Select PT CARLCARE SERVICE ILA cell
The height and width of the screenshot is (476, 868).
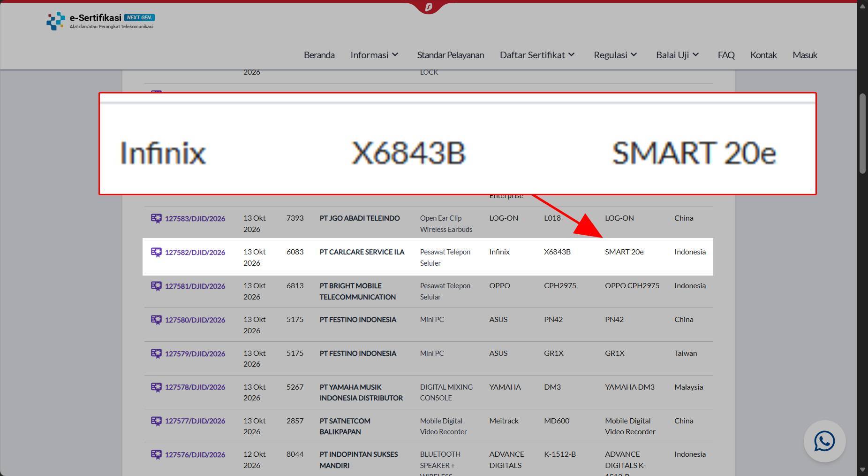coord(362,252)
